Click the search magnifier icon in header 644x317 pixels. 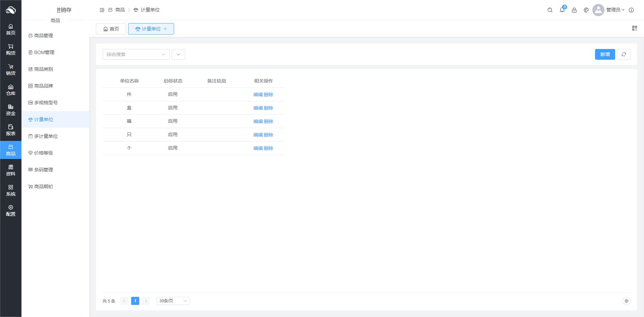click(550, 10)
